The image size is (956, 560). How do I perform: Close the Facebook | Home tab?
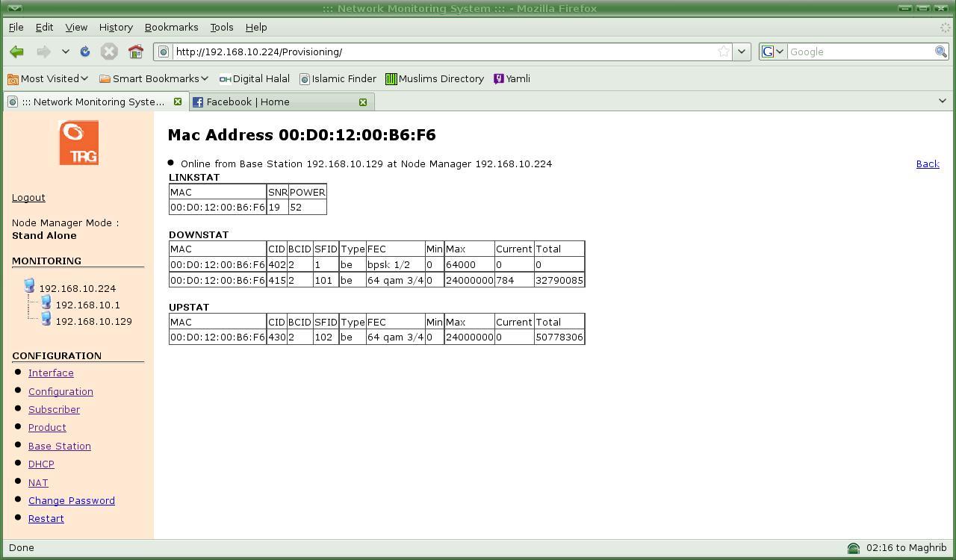click(363, 102)
